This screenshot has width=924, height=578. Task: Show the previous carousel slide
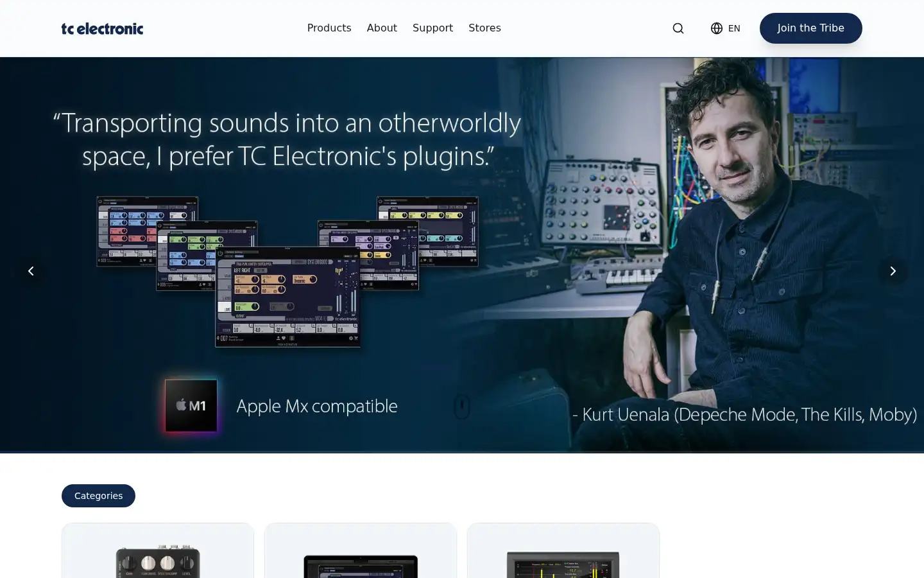pos(31,271)
